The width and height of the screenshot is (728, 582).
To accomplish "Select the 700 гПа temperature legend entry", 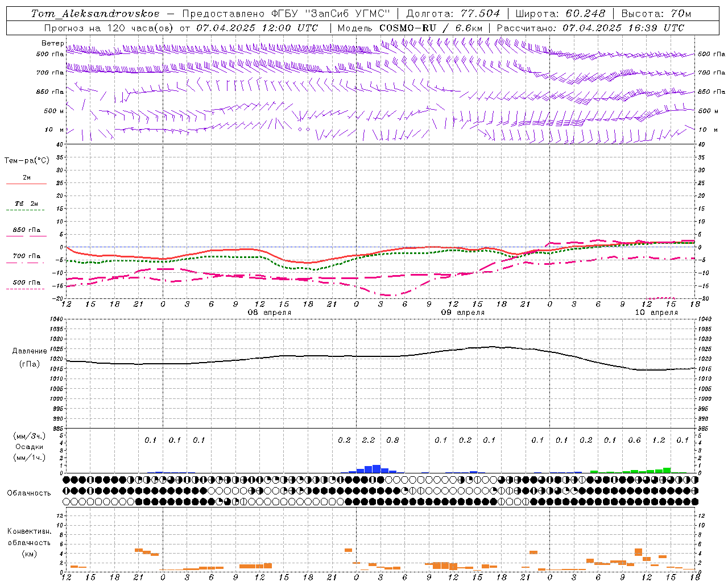I will tap(27, 256).
